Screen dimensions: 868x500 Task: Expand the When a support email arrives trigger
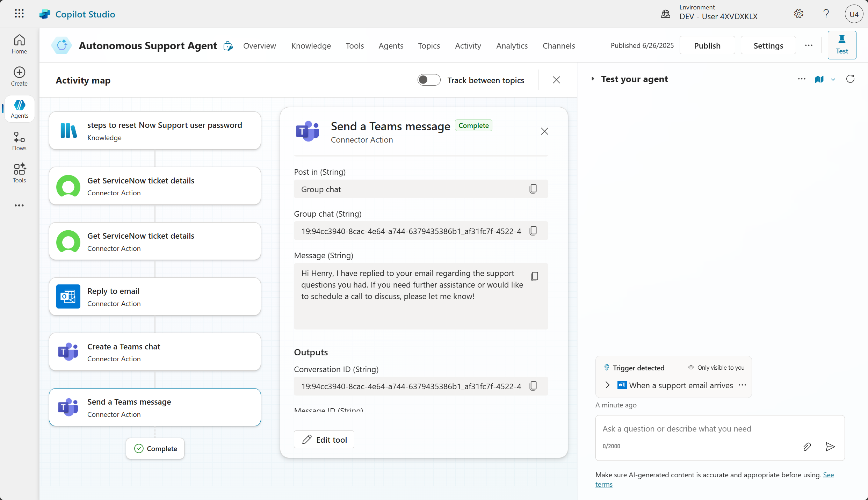[607, 385]
